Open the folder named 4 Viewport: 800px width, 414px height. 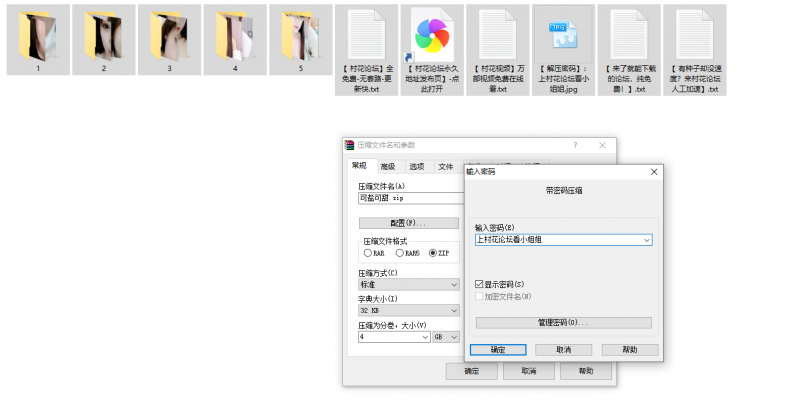(x=235, y=36)
